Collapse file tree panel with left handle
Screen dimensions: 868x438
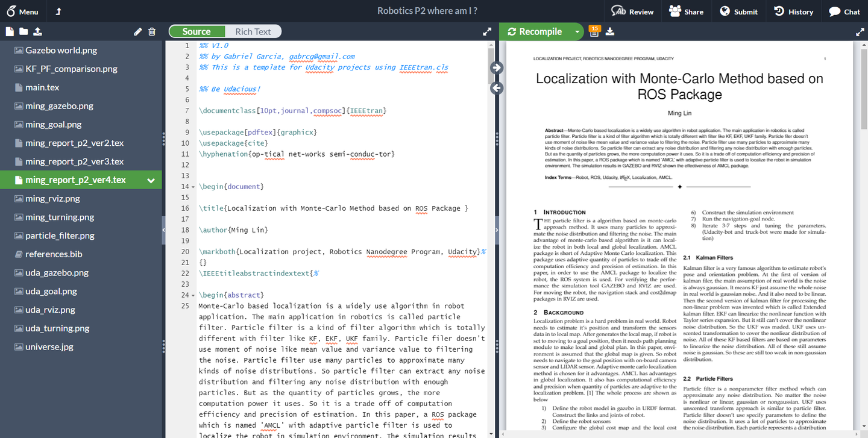pos(163,230)
